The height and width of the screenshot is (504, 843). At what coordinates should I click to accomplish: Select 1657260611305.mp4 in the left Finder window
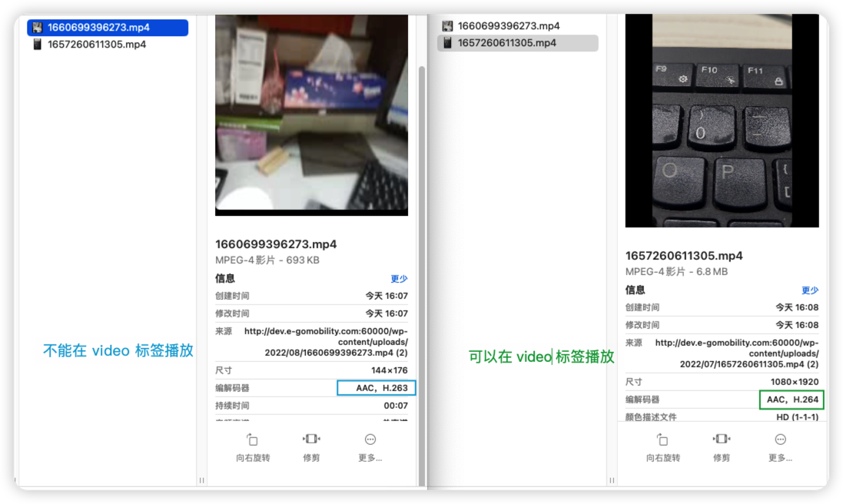pyautogui.click(x=97, y=44)
